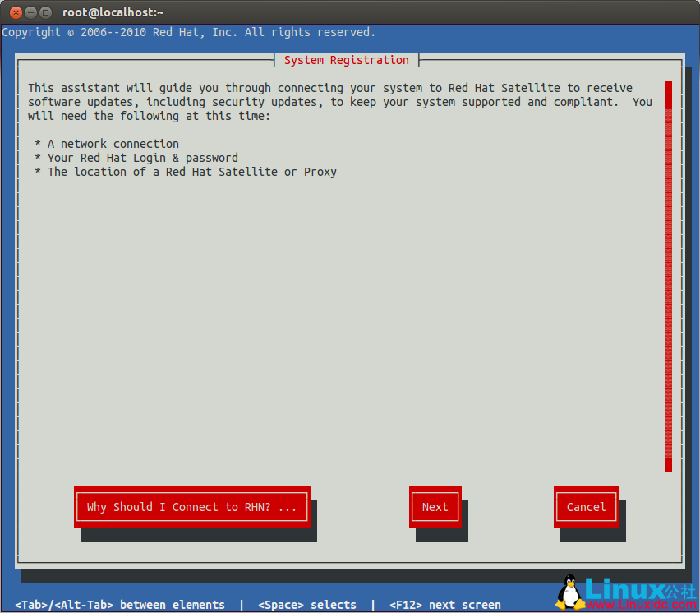Image resolution: width=700 pixels, height=613 pixels.
Task: Click the "<F12> next screen" hint
Action: [445, 605]
